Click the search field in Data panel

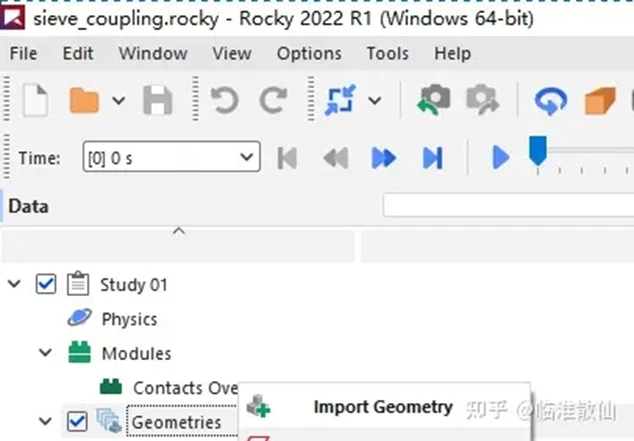click(508, 205)
